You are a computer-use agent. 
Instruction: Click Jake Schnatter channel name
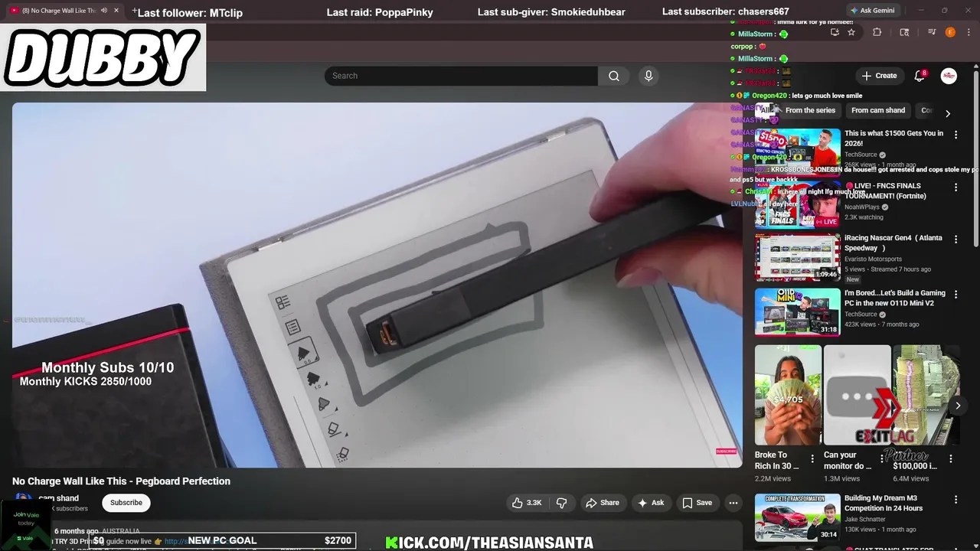tap(866, 520)
